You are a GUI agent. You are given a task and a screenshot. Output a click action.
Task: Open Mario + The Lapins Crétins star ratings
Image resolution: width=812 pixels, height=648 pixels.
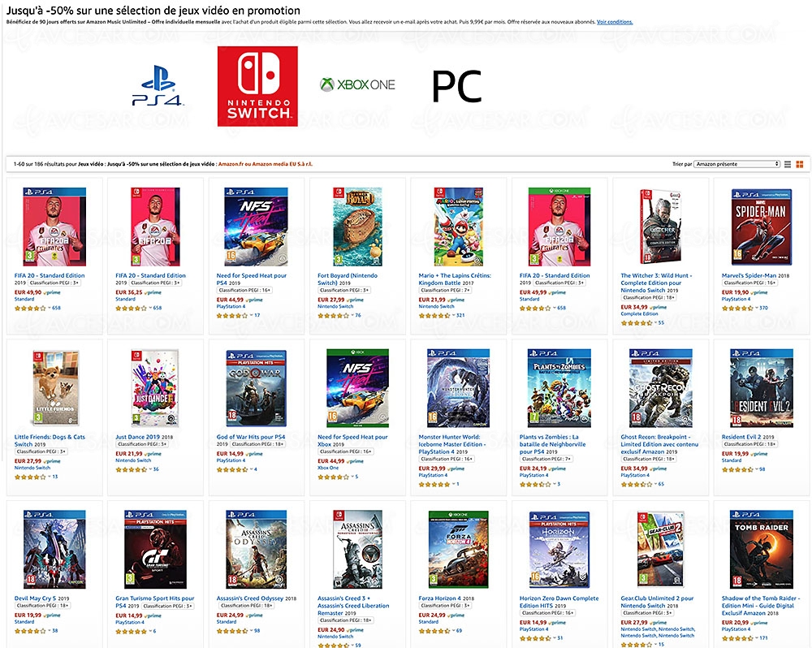pyautogui.click(x=436, y=314)
